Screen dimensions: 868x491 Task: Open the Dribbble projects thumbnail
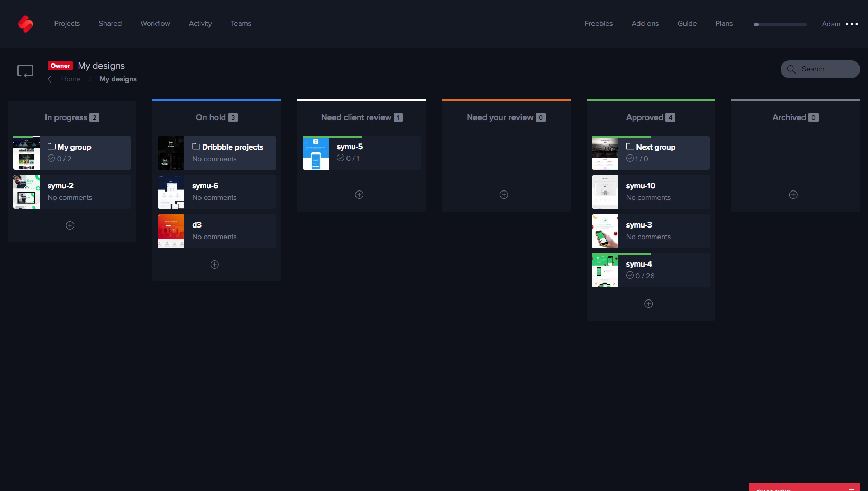click(171, 153)
